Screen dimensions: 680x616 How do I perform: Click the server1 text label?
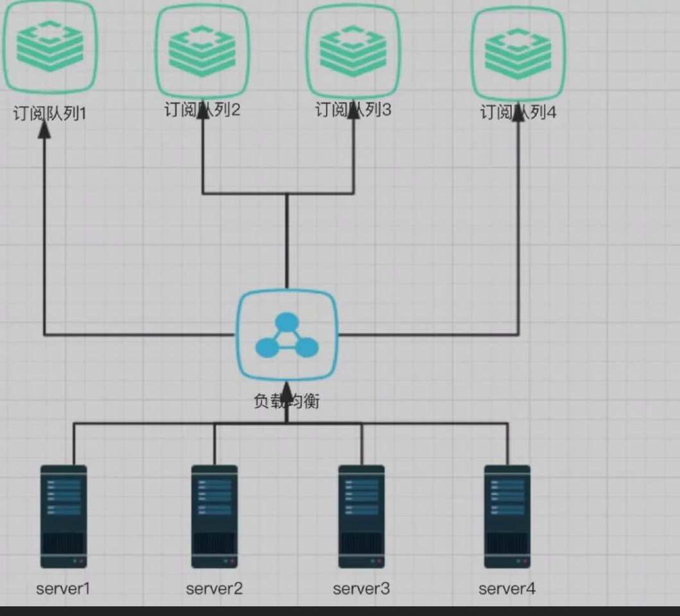pos(63,589)
